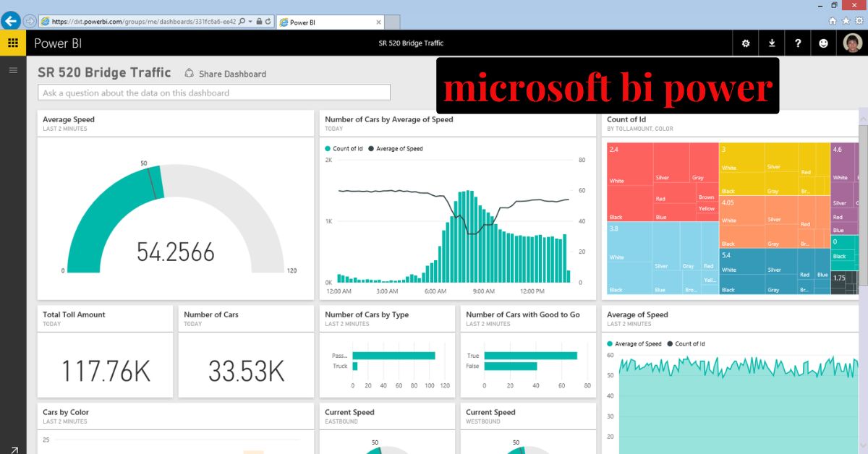Click Count of Id legend in area chart tile
868x454 pixels.
pos(686,343)
